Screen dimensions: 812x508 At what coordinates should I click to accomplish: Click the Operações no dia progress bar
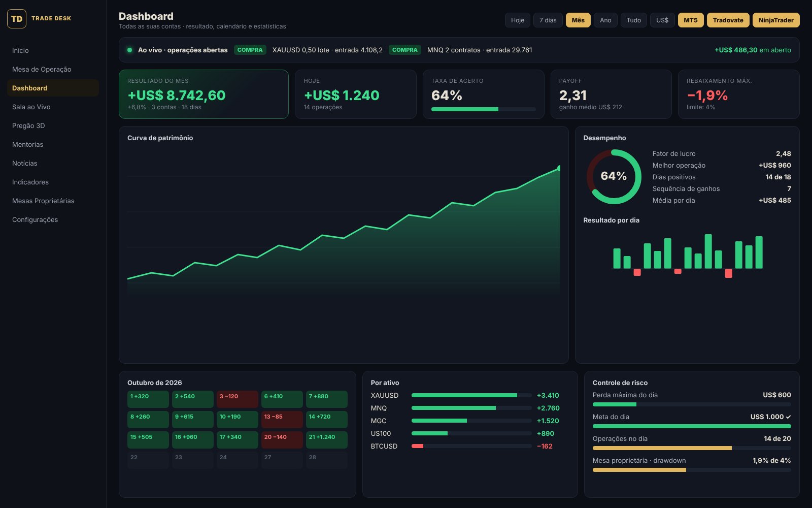(x=692, y=448)
